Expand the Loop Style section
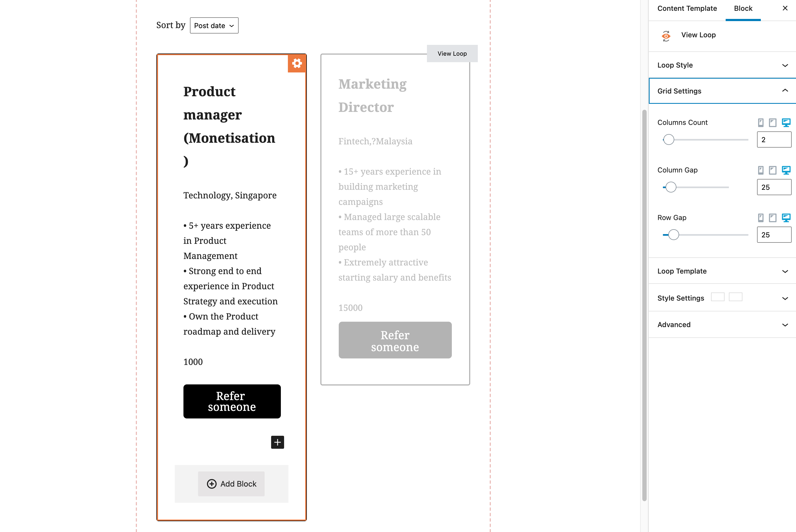 722,65
